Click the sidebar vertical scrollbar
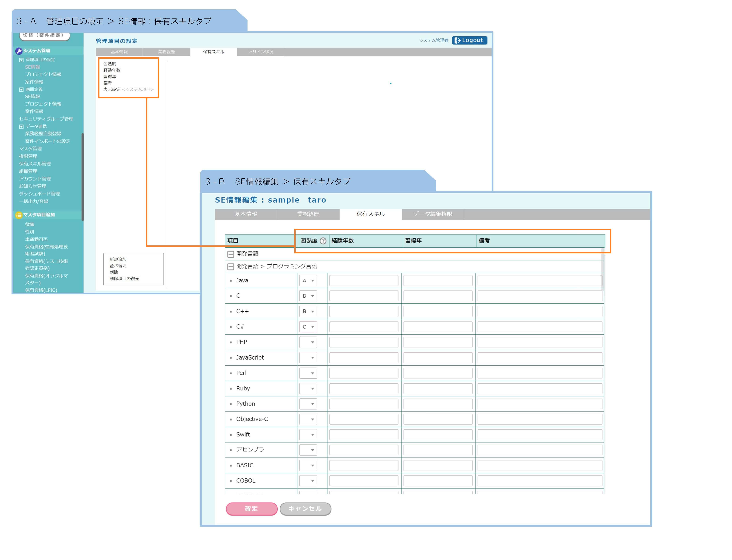732x560 pixels. pos(82,177)
